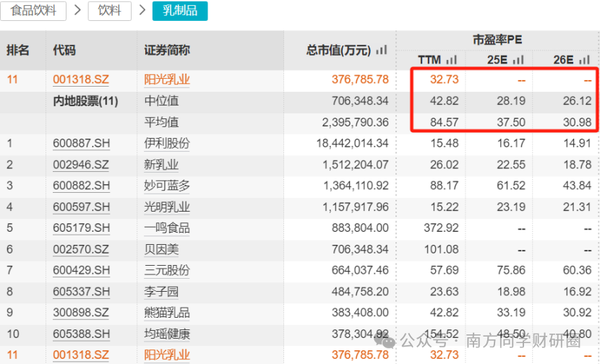
Task: Select average market value 2,395,790.36
Action: pos(356,122)
